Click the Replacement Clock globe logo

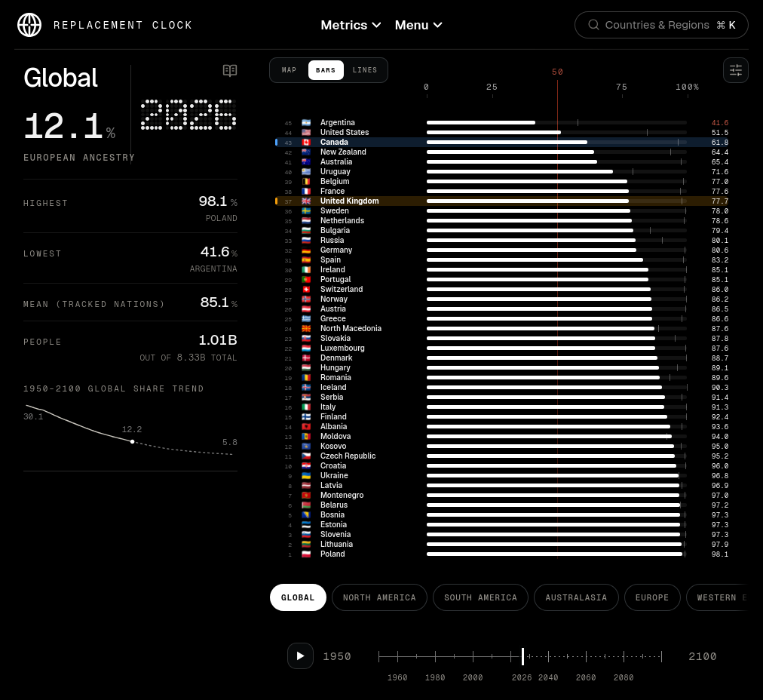(x=29, y=25)
